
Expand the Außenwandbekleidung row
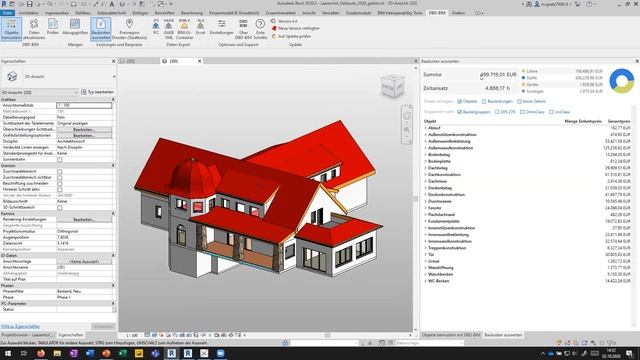click(425, 141)
